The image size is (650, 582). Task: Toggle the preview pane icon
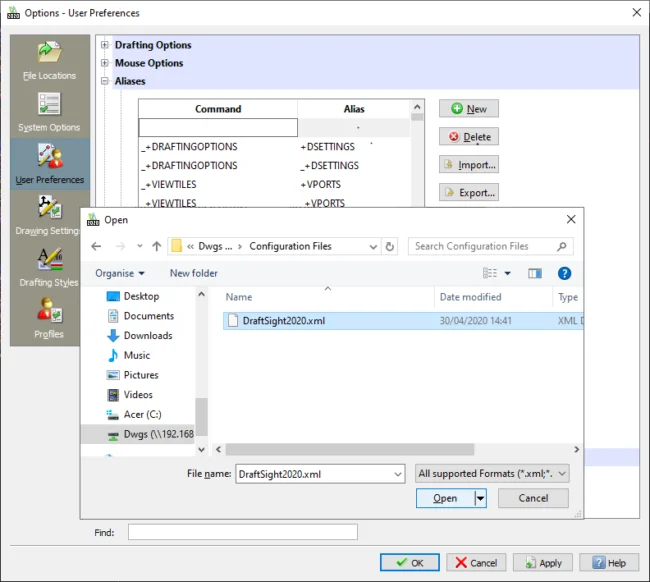(x=535, y=273)
